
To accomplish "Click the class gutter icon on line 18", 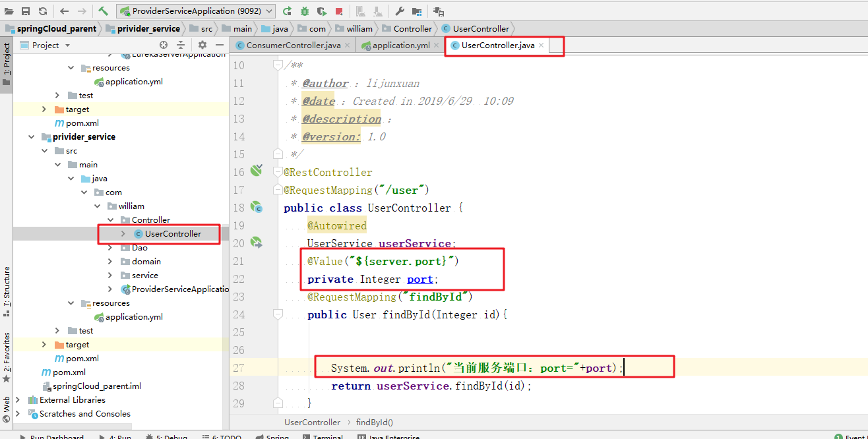I will coord(256,207).
